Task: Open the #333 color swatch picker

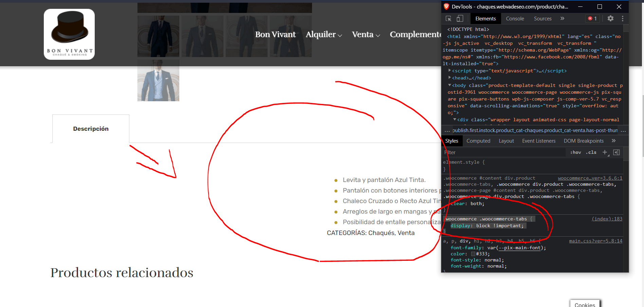Action: 473,254
